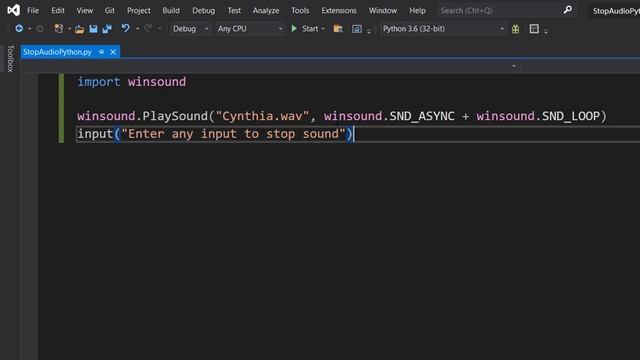Image resolution: width=640 pixels, height=360 pixels.
Task: Open the View menu
Action: tap(84, 11)
